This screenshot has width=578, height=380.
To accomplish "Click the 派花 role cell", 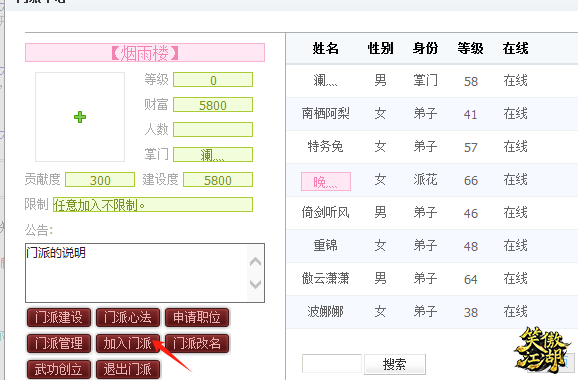I will (x=425, y=180).
